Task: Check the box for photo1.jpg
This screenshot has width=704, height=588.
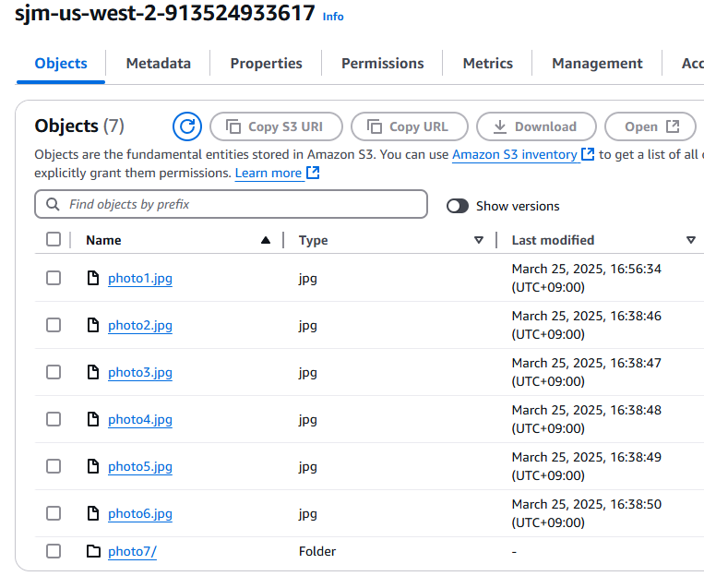Action: (x=54, y=278)
